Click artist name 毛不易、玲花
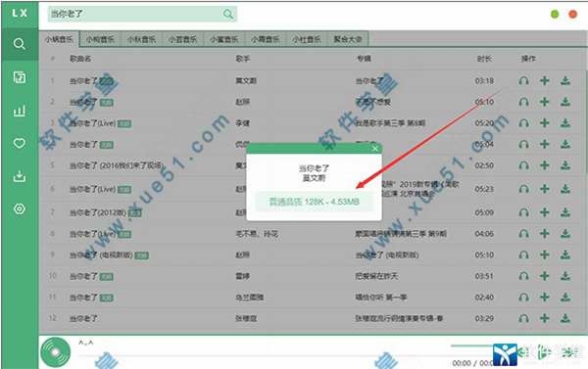Image resolution: width=588 pixels, height=369 pixels. tap(257, 234)
